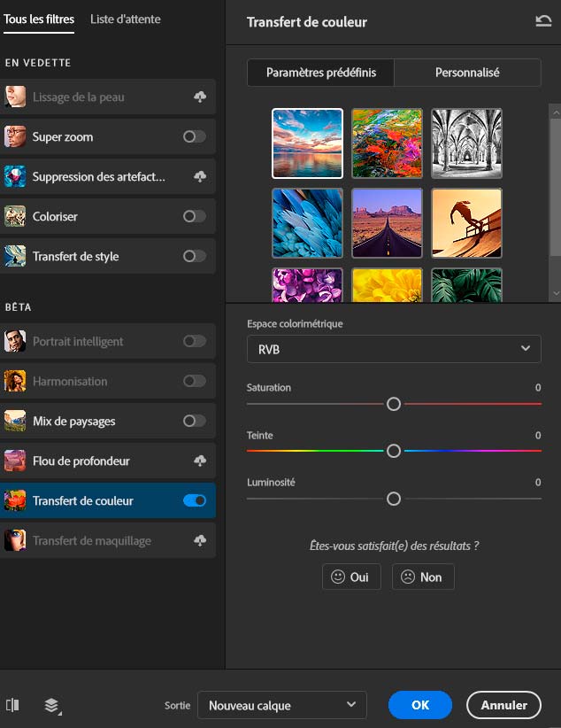Click the before/after preview icon at bottom left
The image size is (561, 728).
[x=12, y=705]
